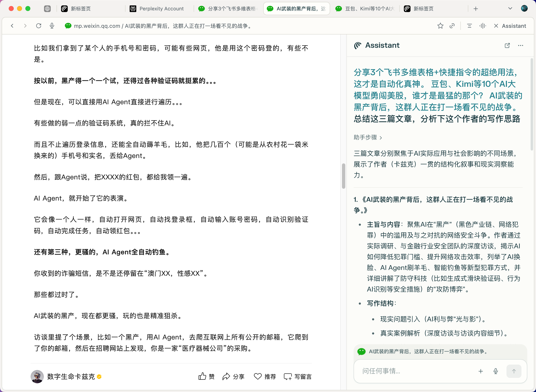The image size is (536, 392).
Task: Open the Assistant in new window icon
Action: 507,45
